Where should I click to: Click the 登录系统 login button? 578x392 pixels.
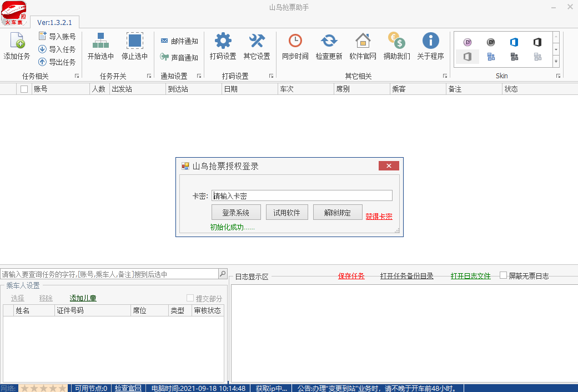(x=236, y=213)
